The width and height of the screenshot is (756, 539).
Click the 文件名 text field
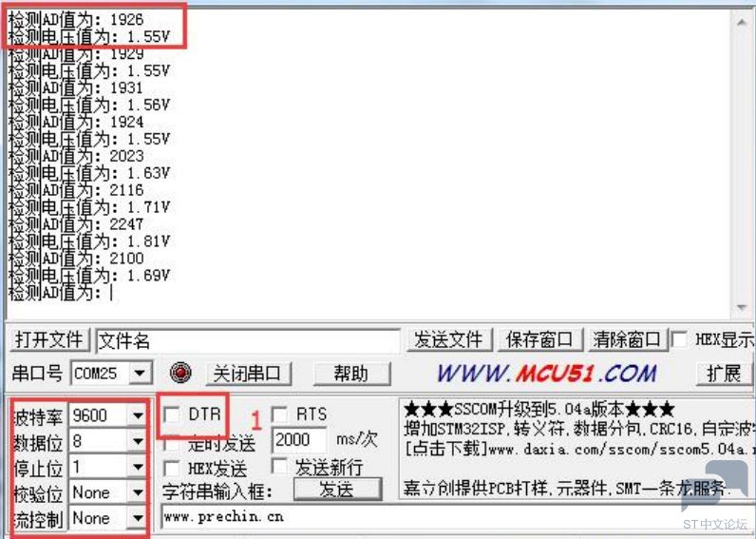coord(247,340)
